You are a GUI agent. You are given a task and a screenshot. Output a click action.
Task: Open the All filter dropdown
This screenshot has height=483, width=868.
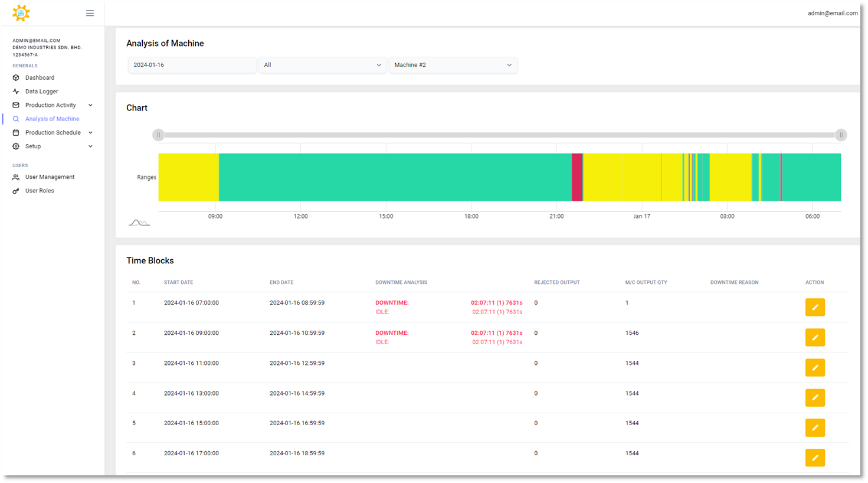click(x=322, y=65)
